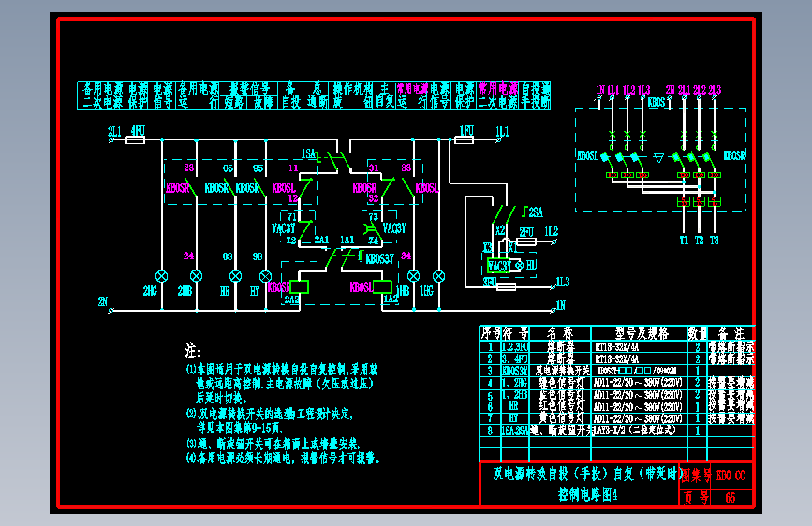Viewport: 812px width, 526px height.
Task: Click the red page number 65
Action: tap(731, 498)
